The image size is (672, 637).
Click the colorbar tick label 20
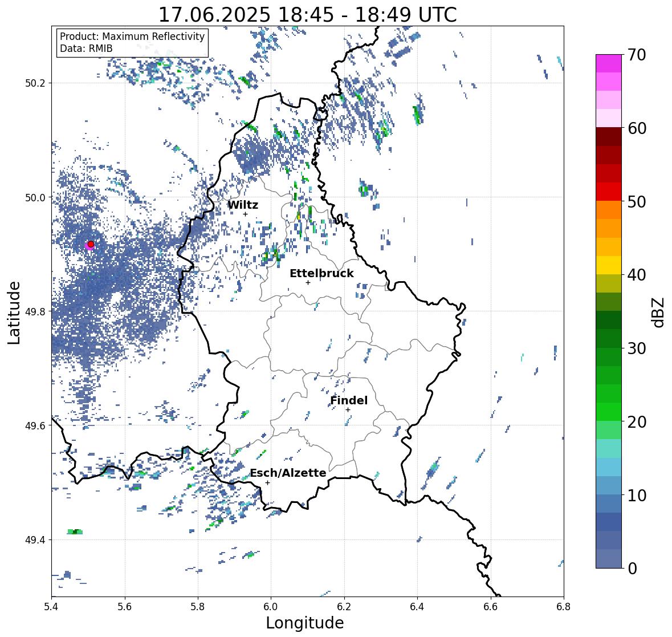click(x=637, y=422)
